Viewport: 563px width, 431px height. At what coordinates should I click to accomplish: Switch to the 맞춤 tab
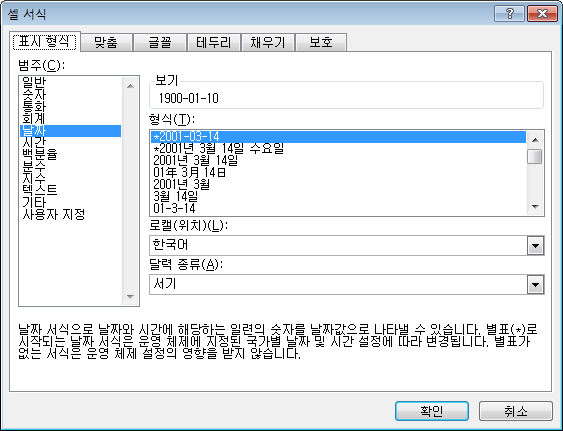pyautogui.click(x=106, y=42)
